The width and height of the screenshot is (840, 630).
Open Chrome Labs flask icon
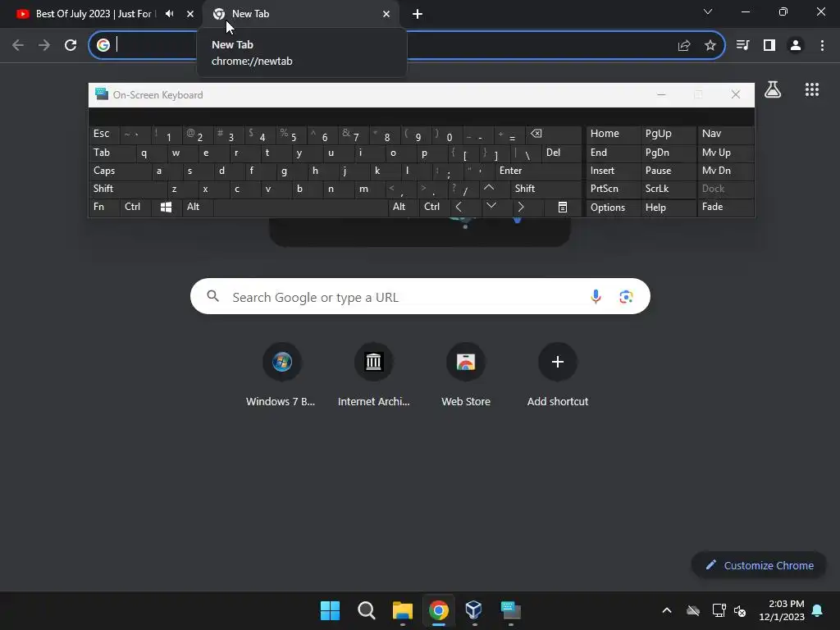pos(773,89)
